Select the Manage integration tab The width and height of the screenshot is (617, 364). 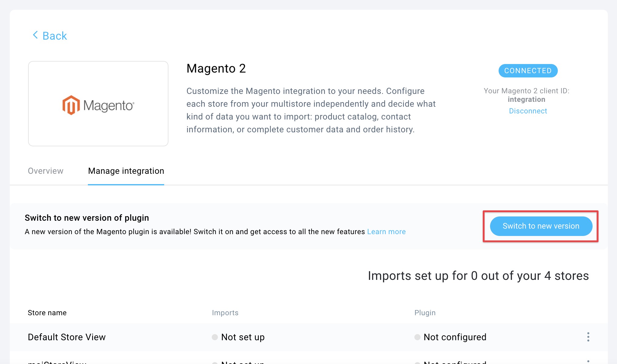(126, 171)
